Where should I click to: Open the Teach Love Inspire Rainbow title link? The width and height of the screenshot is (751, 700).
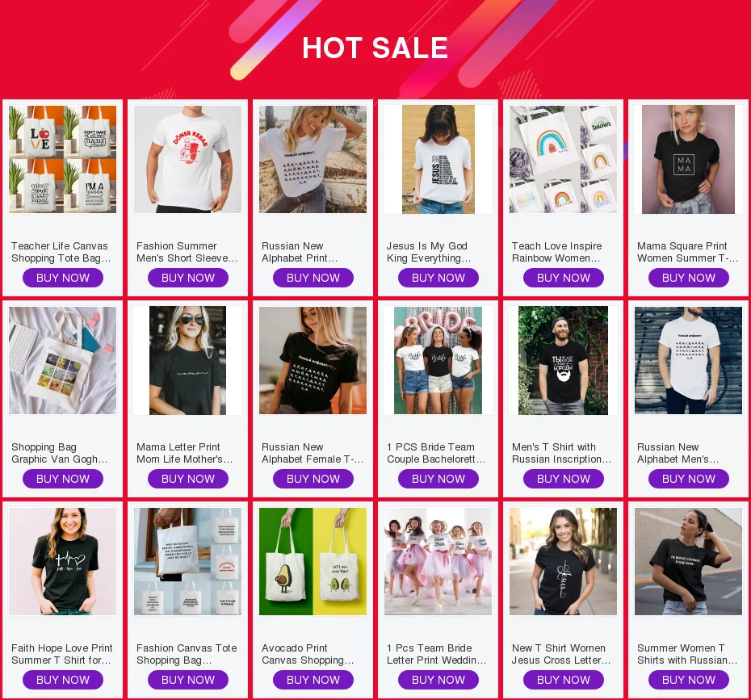coord(556,252)
